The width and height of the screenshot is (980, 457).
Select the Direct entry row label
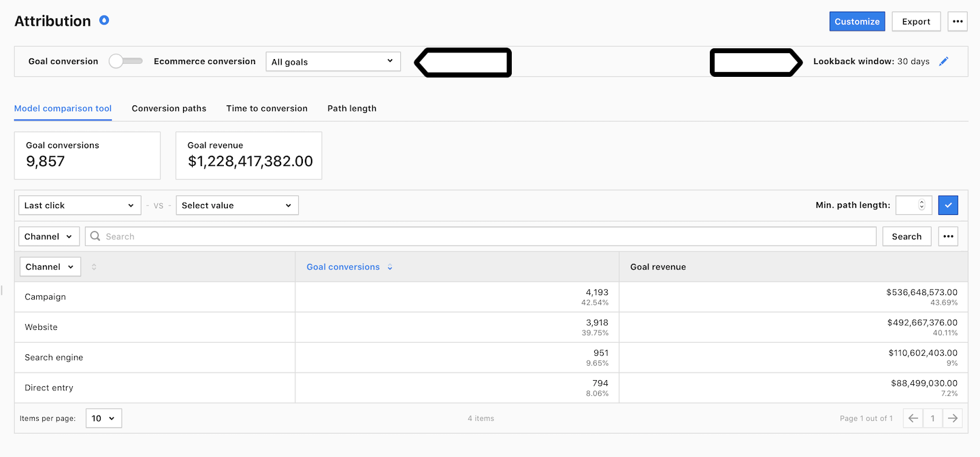click(x=49, y=388)
